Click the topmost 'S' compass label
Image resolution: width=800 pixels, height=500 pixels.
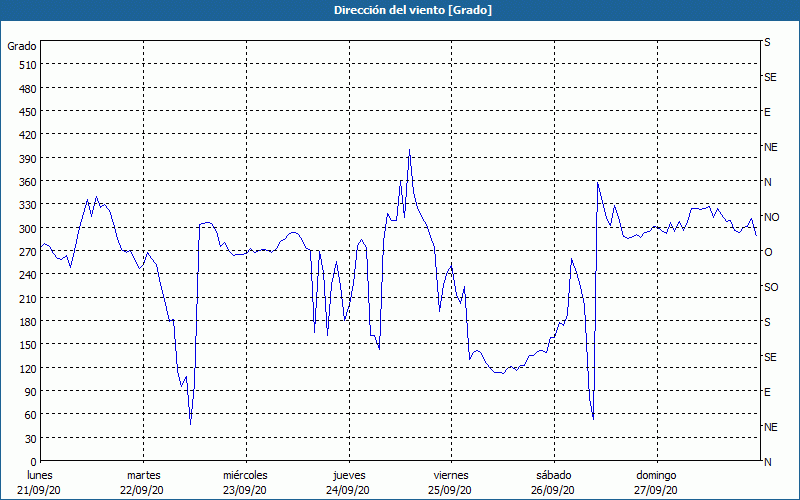pyautogui.click(x=767, y=42)
